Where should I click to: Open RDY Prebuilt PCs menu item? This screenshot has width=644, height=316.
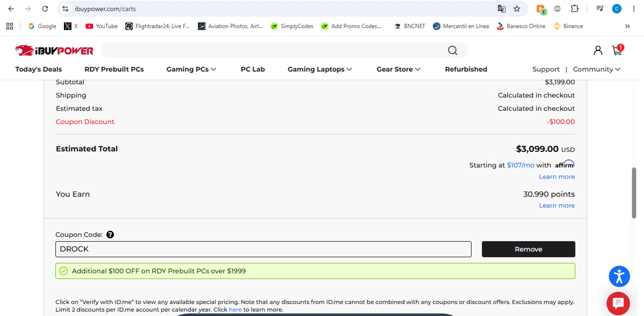tap(114, 69)
